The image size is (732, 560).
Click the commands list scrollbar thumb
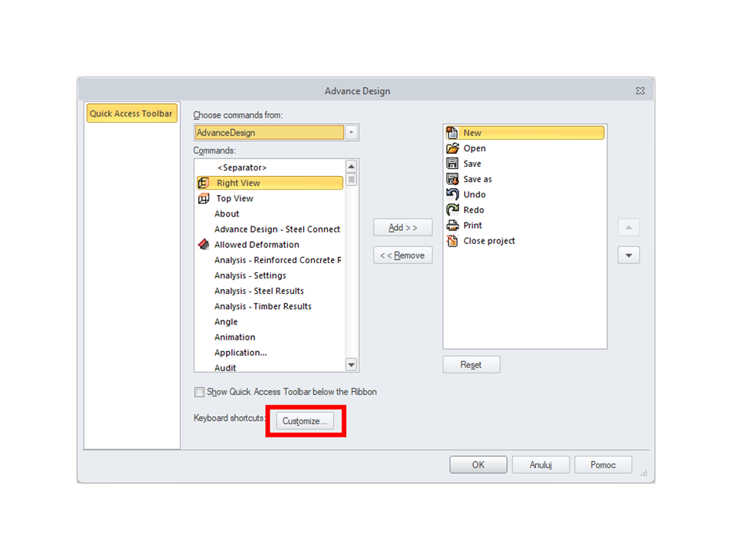click(x=351, y=180)
